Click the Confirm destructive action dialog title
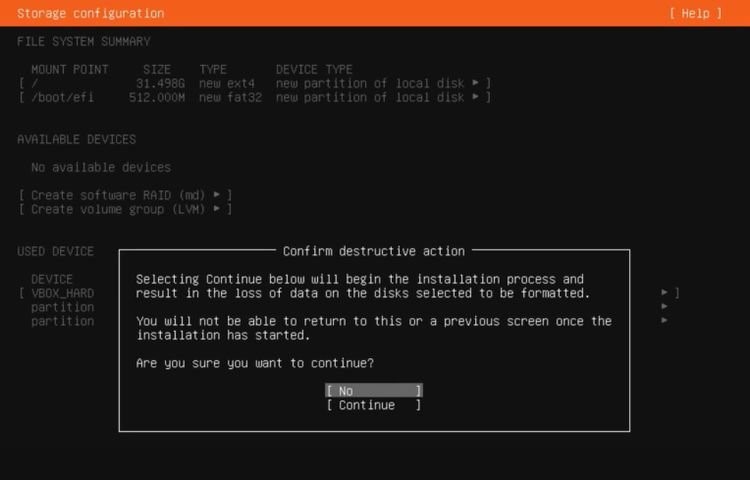Image resolution: width=750 pixels, height=480 pixels. pyautogui.click(x=374, y=251)
